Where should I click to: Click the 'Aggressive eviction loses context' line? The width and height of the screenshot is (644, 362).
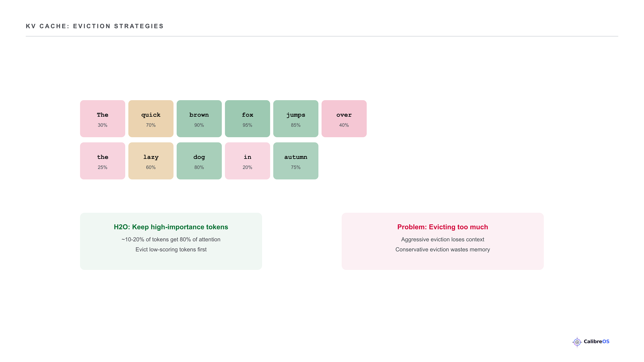(442, 239)
